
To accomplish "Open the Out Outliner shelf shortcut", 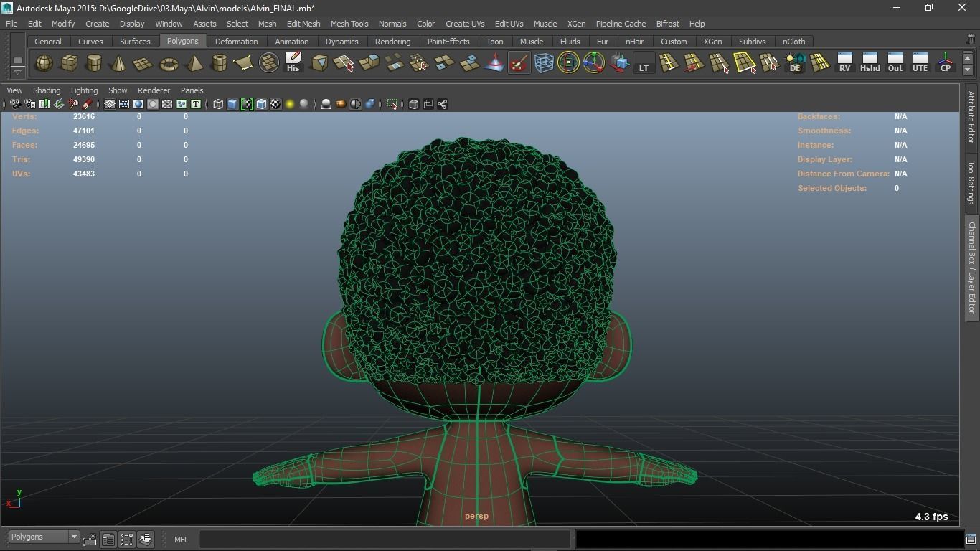I will (x=895, y=63).
